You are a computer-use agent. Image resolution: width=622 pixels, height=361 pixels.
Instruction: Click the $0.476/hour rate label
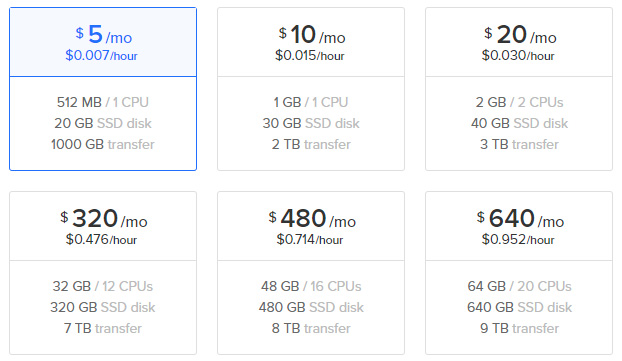pos(102,239)
